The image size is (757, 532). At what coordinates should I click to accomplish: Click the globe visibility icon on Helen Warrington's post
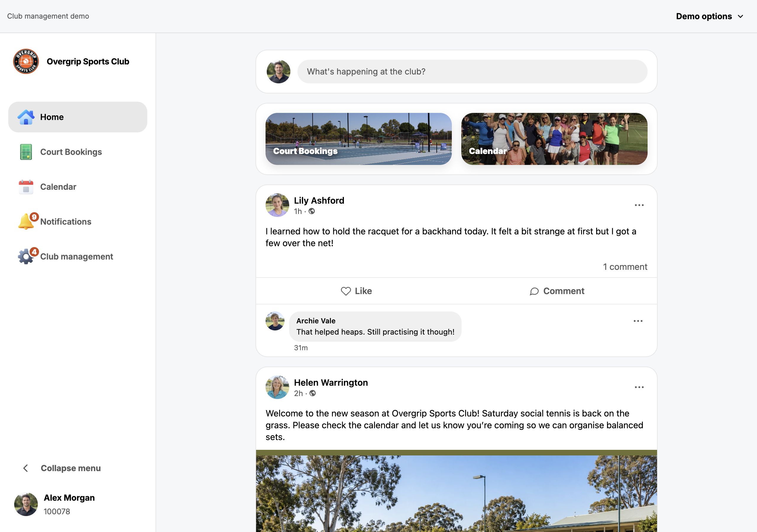point(313,393)
